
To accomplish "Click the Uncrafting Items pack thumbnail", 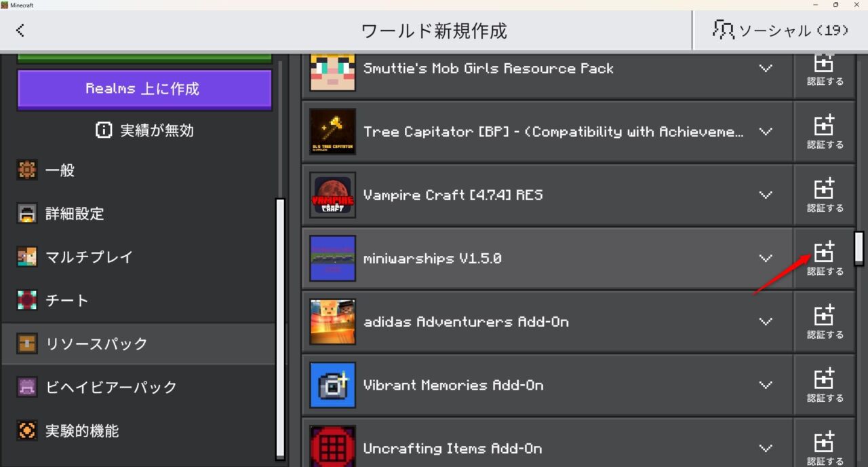I will click(x=332, y=446).
